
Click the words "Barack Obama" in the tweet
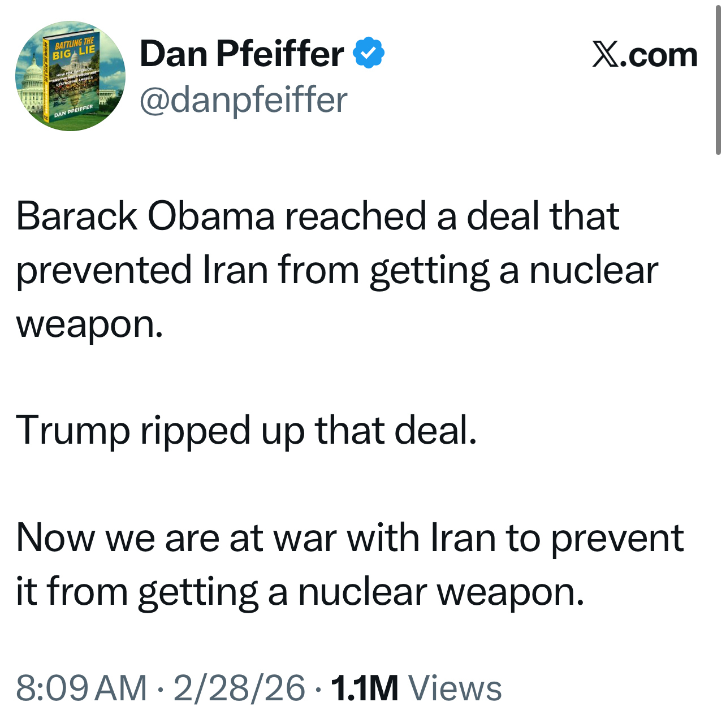[x=145, y=216]
